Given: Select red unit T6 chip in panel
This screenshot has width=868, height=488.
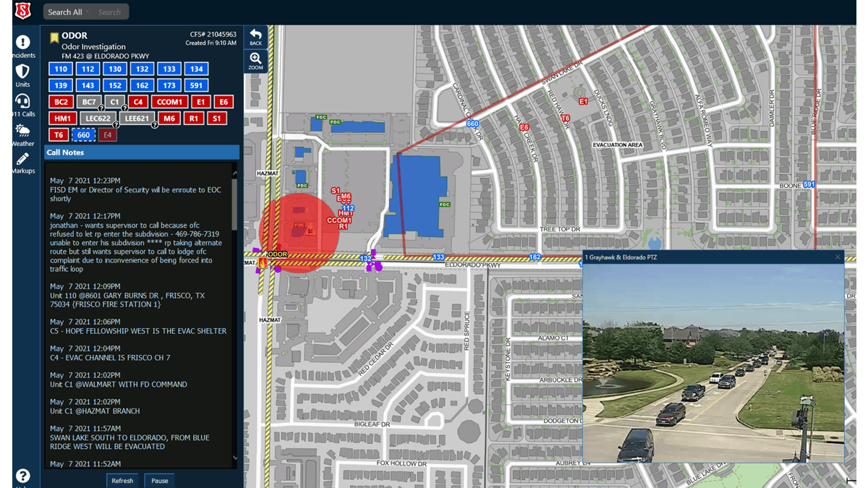Looking at the screenshot, I should 59,135.
